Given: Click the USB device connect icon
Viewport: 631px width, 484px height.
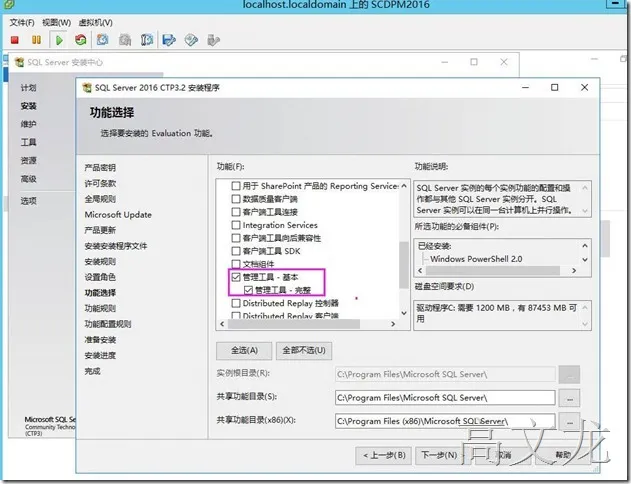Looking at the screenshot, I should (213, 40).
